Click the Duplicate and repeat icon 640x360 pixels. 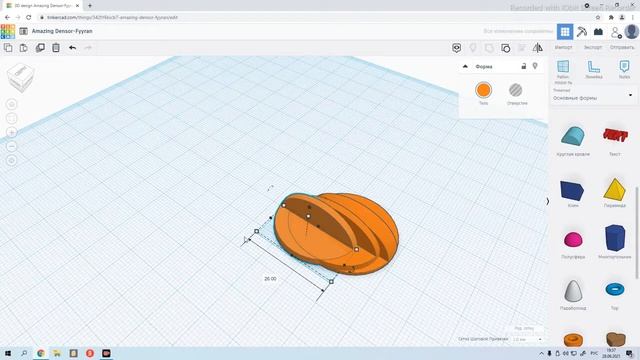pyautogui.click(x=40, y=48)
